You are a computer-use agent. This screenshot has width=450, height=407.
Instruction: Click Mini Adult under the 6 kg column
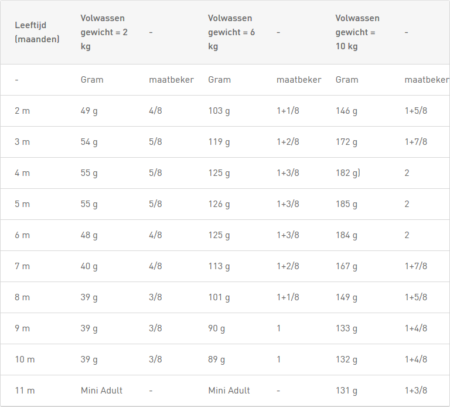pyautogui.click(x=229, y=390)
